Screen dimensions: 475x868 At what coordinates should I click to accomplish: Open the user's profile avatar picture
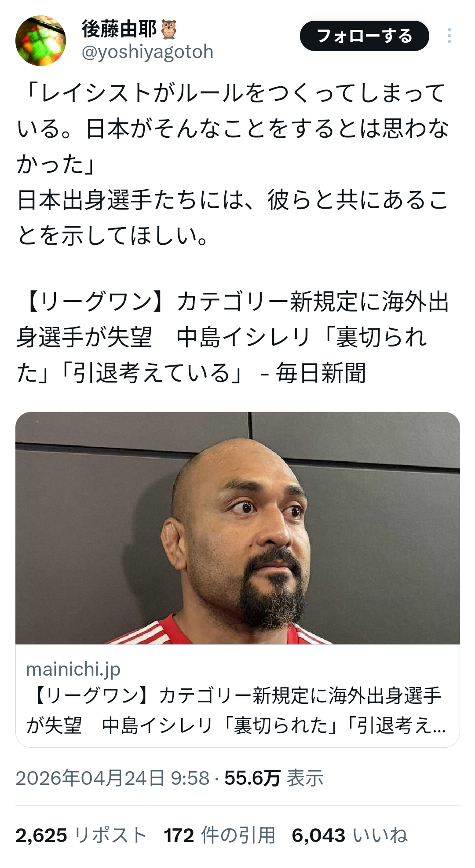(40, 40)
